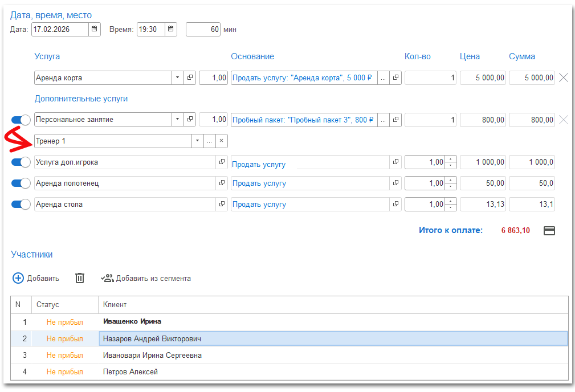Turn off Аренда полотенец toggle

point(21,183)
